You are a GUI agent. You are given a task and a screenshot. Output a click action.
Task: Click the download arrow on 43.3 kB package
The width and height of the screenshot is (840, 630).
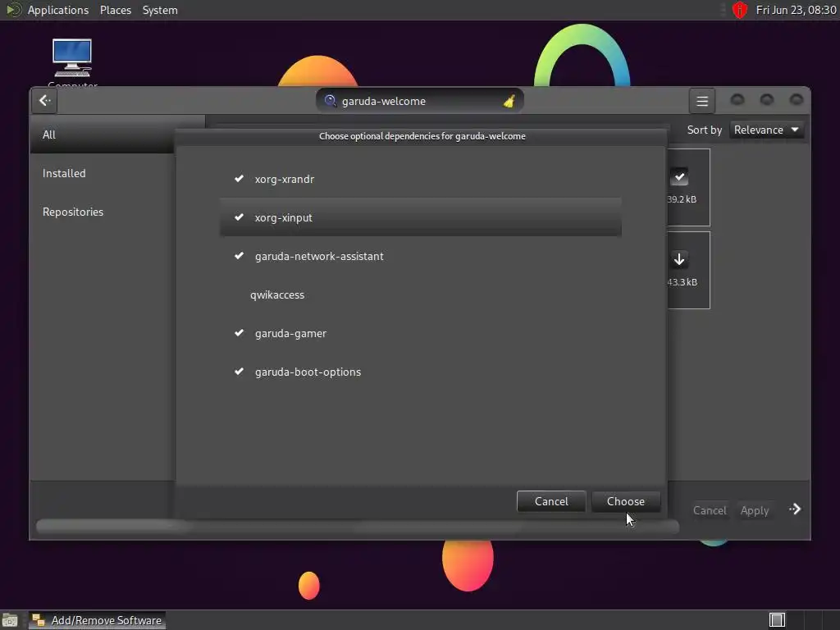point(679,260)
